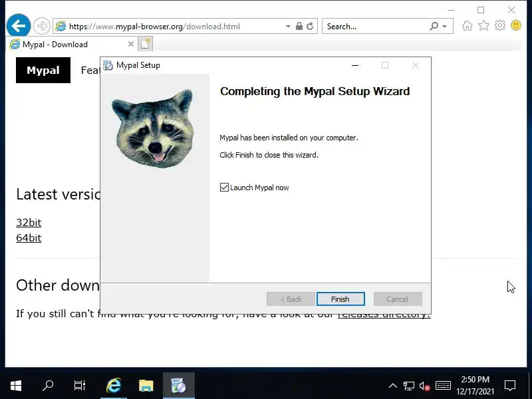Click the Finish button in Mypal Setup
Viewport: 532px width, 399px height.
tap(340, 299)
